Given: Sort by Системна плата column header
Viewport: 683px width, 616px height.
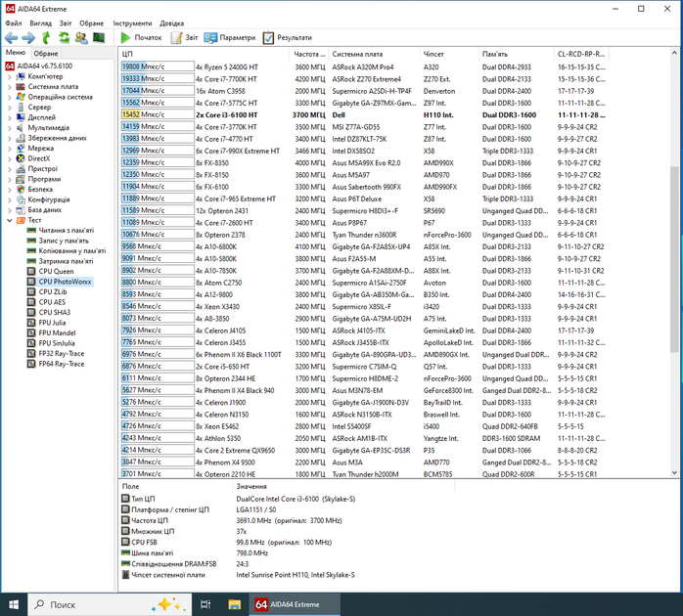Looking at the screenshot, I should (x=374, y=54).
